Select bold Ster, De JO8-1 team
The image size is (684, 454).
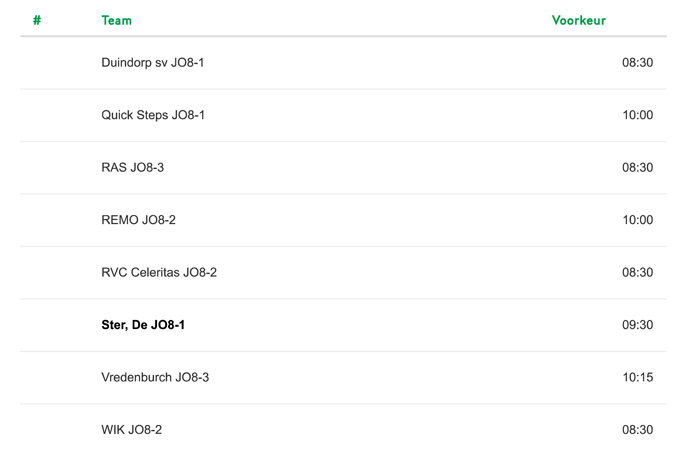143,325
